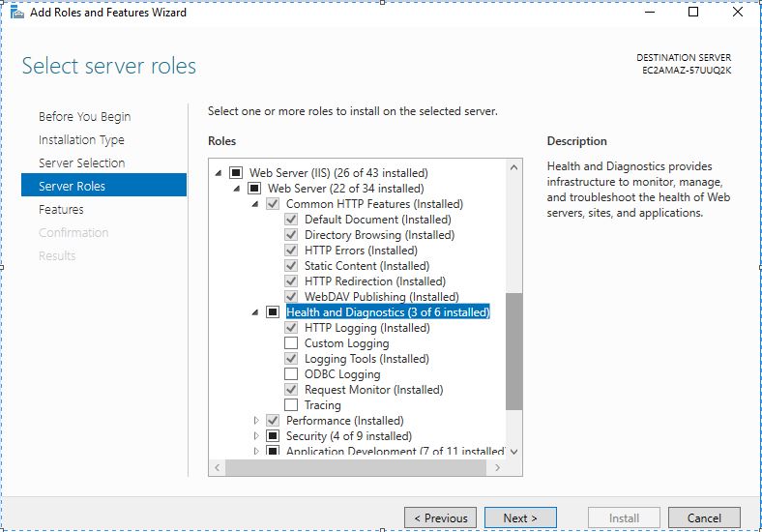The image size is (762, 532).
Task: Select the Web Server (IIS) row label
Action: 338,172
